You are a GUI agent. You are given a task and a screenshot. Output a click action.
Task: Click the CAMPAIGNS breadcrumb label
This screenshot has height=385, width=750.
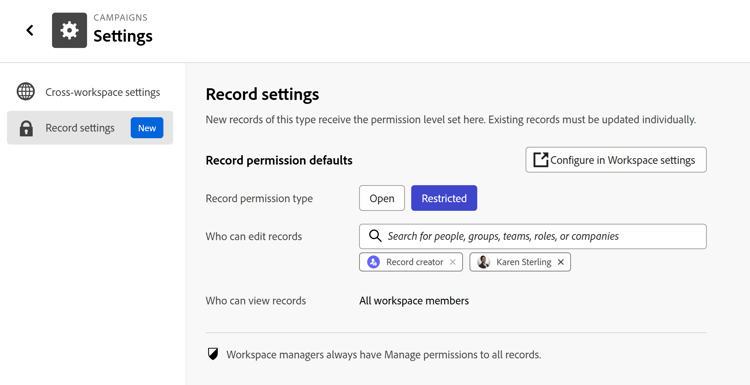(x=121, y=18)
